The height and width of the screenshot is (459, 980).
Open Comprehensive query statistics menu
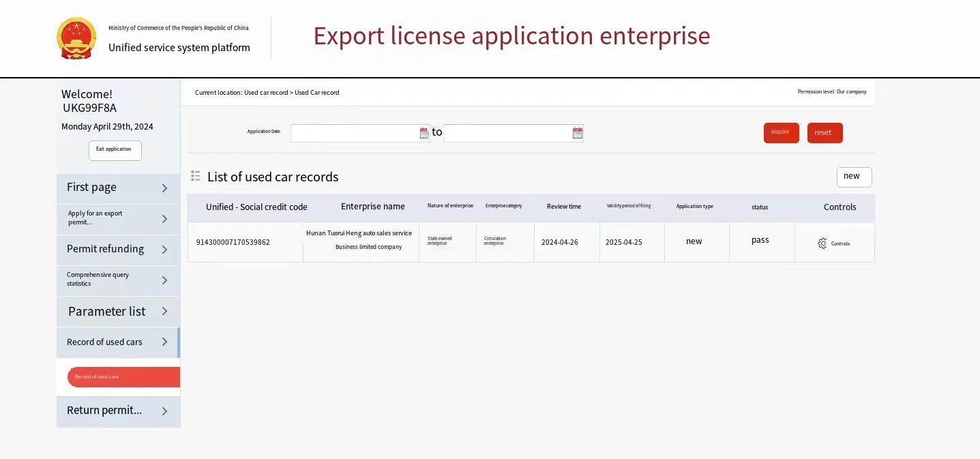(118, 280)
